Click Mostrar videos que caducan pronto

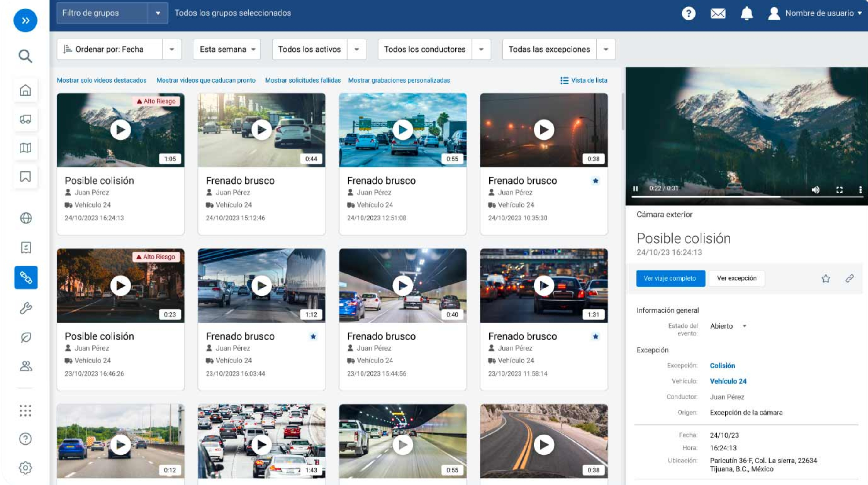click(x=206, y=80)
